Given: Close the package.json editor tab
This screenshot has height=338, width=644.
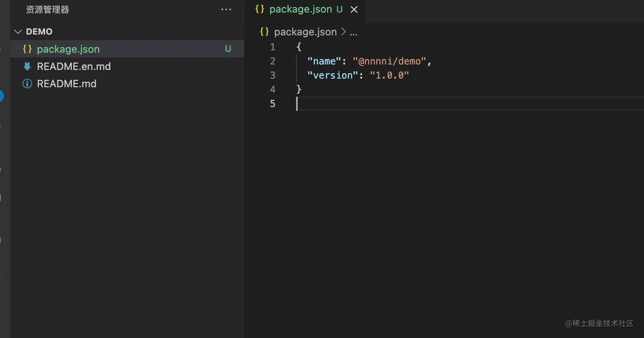Looking at the screenshot, I should click(x=354, y=9).
